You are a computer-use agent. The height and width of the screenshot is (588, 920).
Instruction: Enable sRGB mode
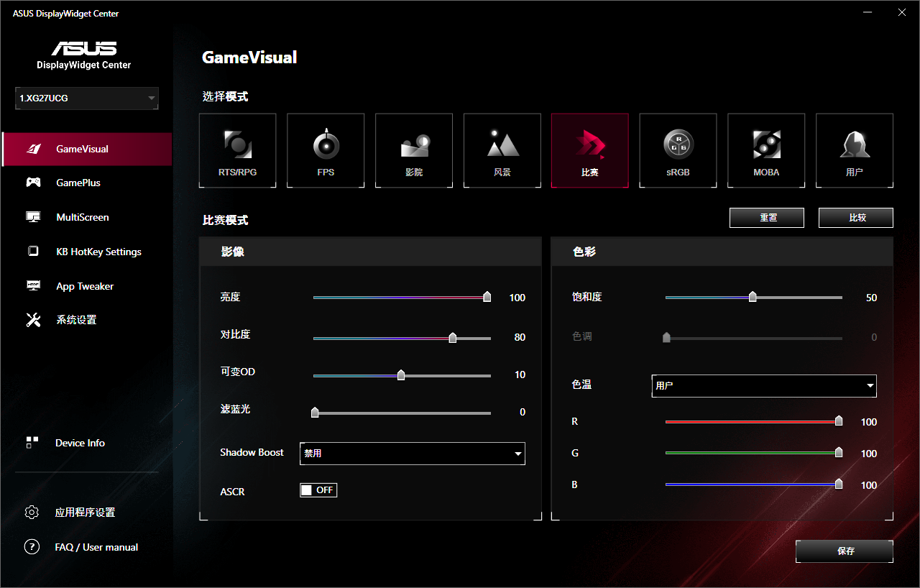pos(678,150)
